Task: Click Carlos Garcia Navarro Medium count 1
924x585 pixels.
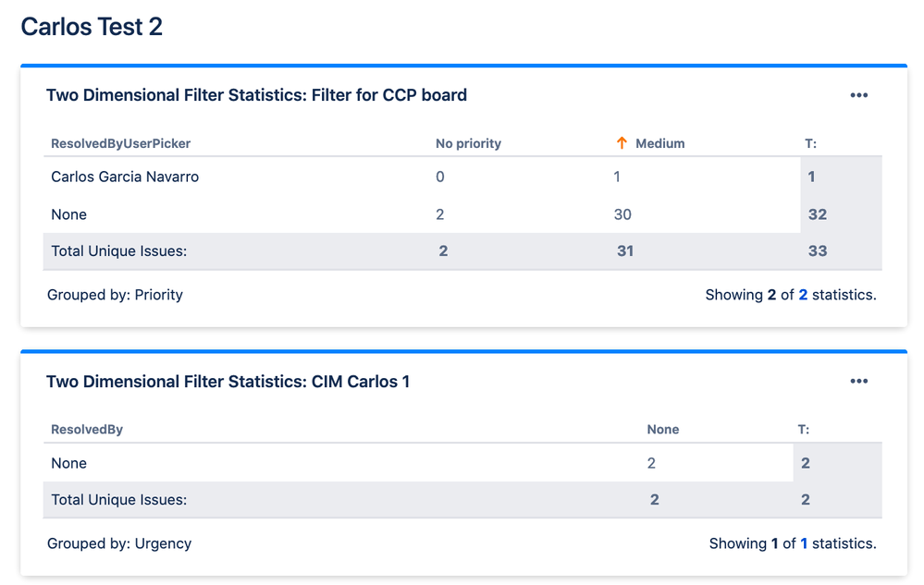Action: [617, 177]
